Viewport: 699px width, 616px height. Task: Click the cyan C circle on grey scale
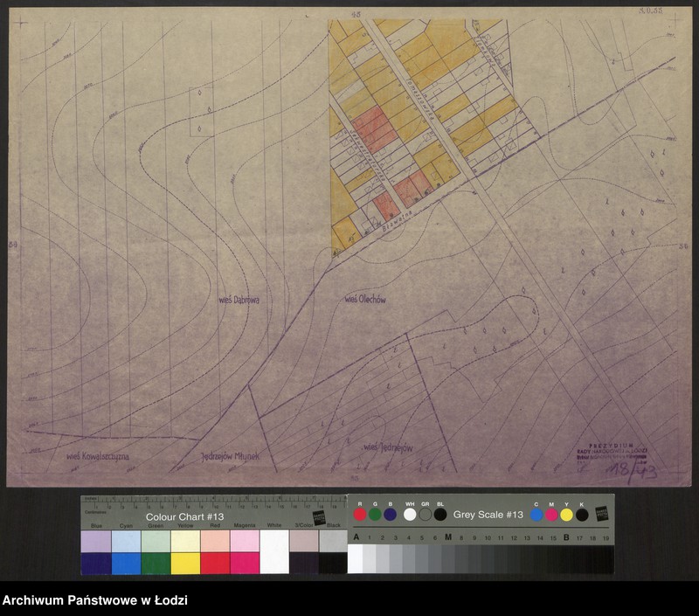(536, 515)
